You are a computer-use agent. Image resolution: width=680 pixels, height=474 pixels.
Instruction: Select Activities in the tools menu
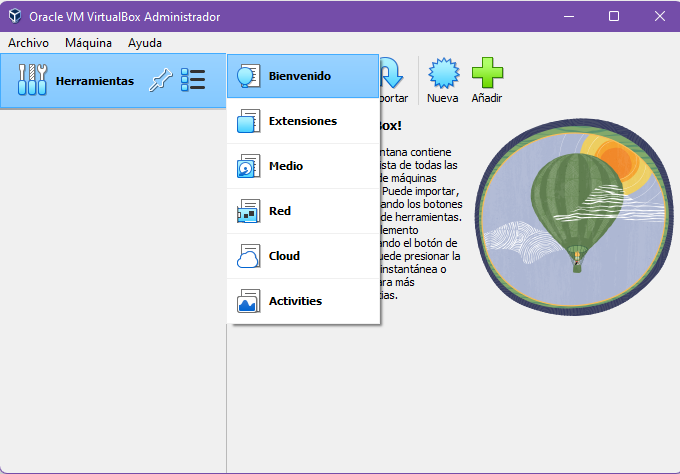(x=303, y=301)
